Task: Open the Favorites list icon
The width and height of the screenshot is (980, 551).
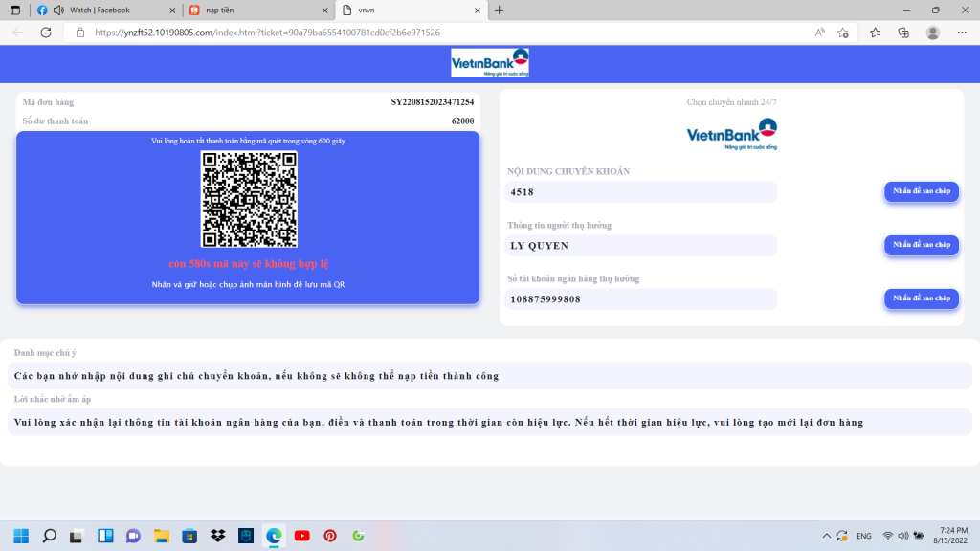Action: pos(875,32)
